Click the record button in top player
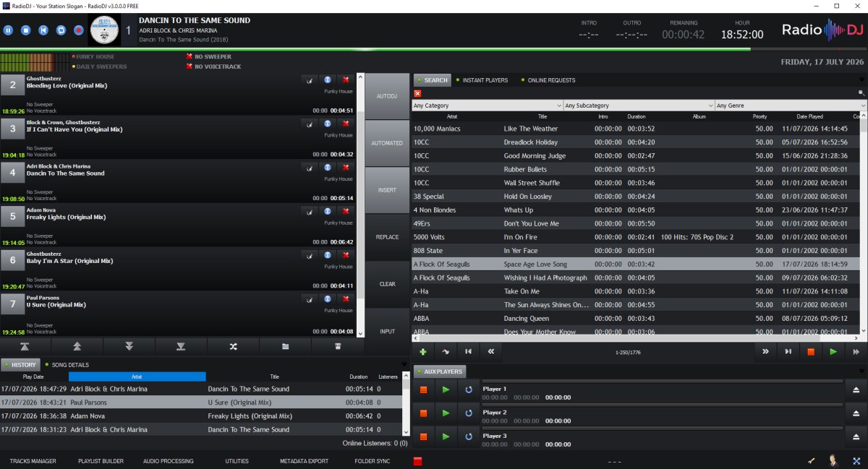 (x=78, y=30)
